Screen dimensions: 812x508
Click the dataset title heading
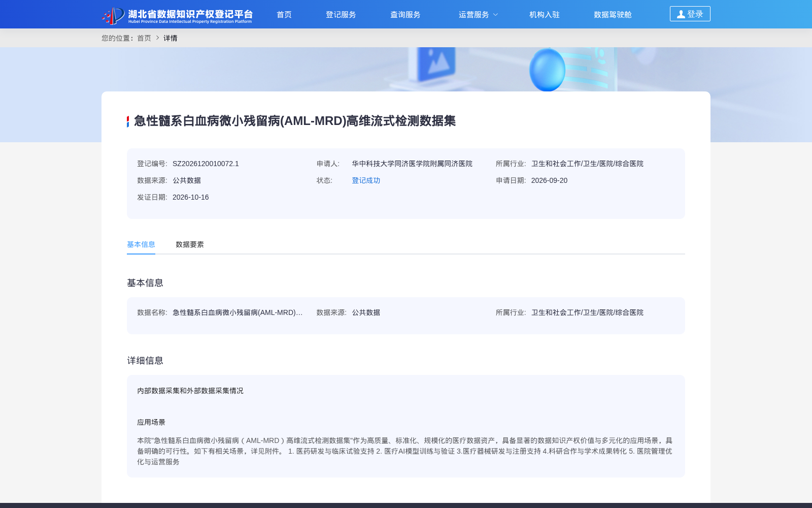(x=295, y=121)
